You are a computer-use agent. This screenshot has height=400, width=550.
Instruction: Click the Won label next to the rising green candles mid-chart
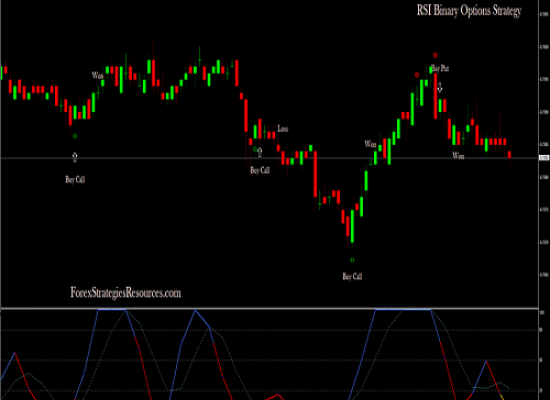click(x=370, y=144)
